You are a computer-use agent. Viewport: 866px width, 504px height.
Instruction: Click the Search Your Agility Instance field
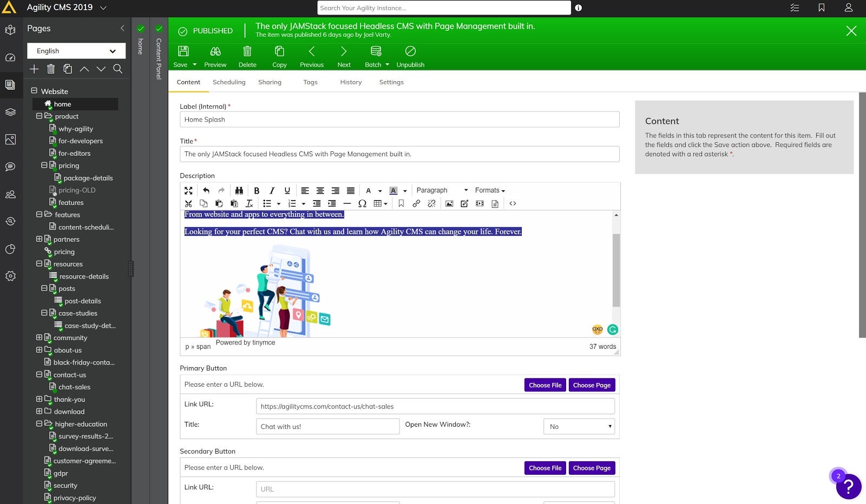[x=444, y=8]
